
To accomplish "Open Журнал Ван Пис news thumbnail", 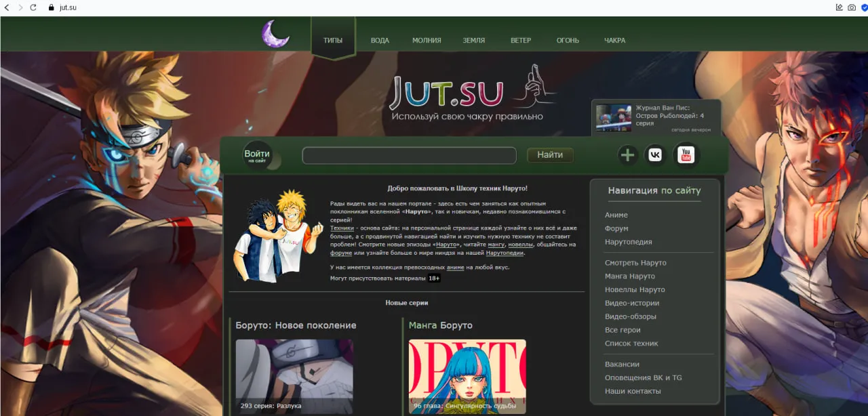I will 614,118.
